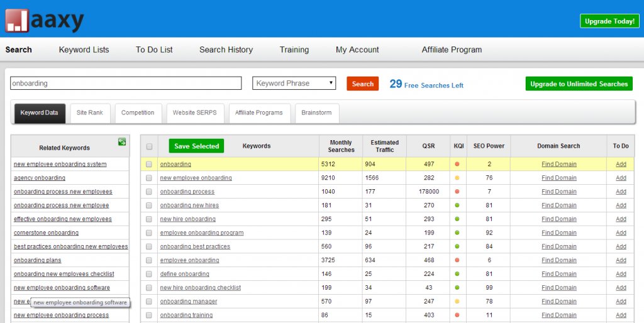644x323 pixels.
Task: Click the Save Selected button
Action: pos(196,146)
